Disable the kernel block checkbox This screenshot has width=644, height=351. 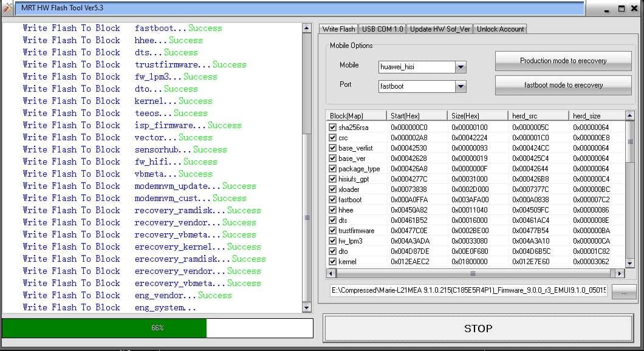(x=333, y=262)
